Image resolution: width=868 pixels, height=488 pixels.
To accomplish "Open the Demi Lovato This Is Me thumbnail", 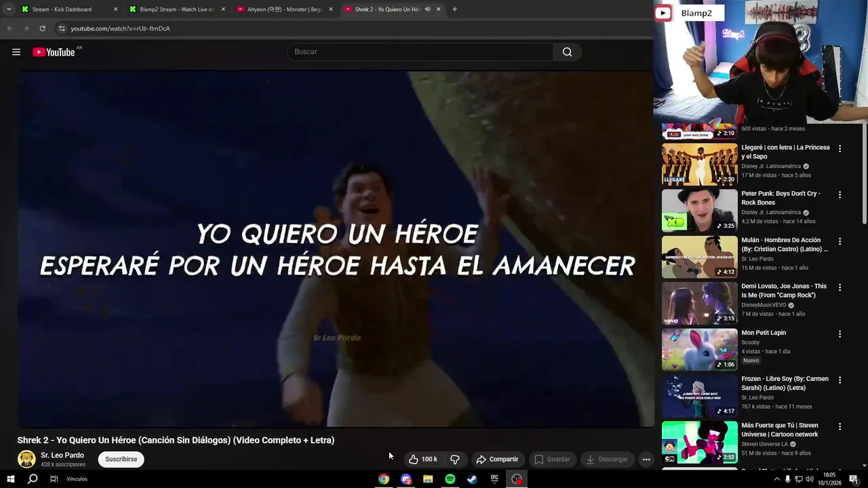I will point(699,303).
